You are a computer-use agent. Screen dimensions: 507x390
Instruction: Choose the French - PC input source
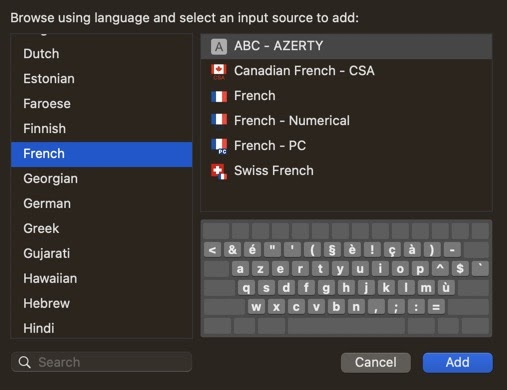coord(346,146)
